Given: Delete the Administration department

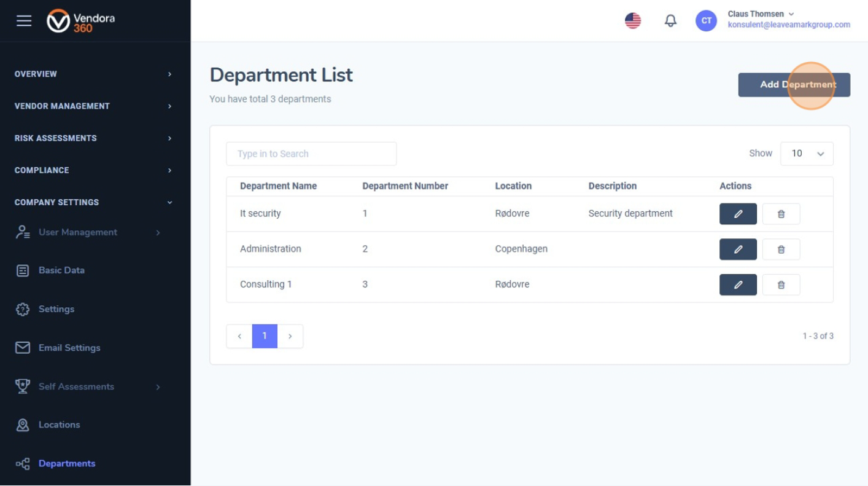Looking at the screenshot, I should [781, 249].
